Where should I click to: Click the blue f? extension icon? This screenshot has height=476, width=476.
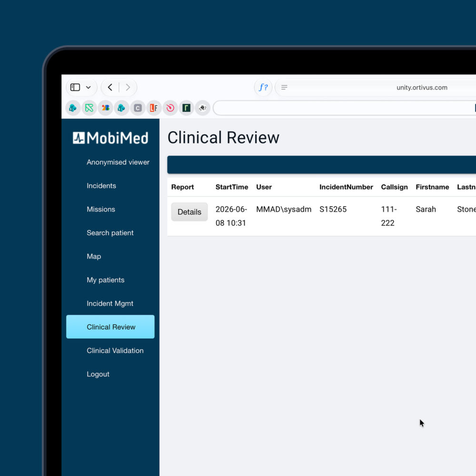(x=263, y=88)
